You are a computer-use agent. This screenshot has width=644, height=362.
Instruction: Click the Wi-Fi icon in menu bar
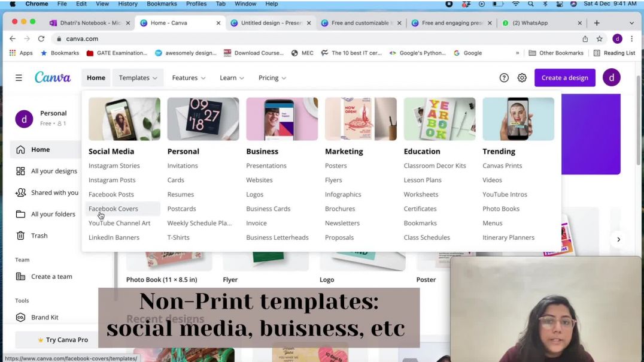(x=516, y=4)
